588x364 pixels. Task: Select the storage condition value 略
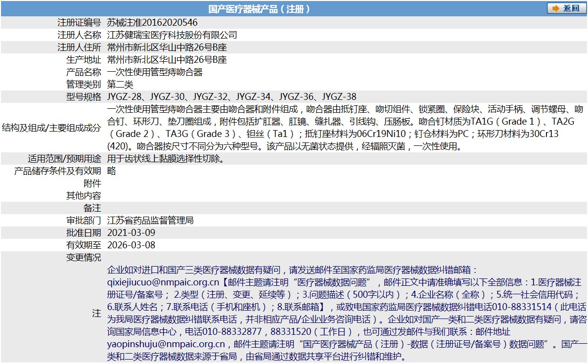point(112,171)
